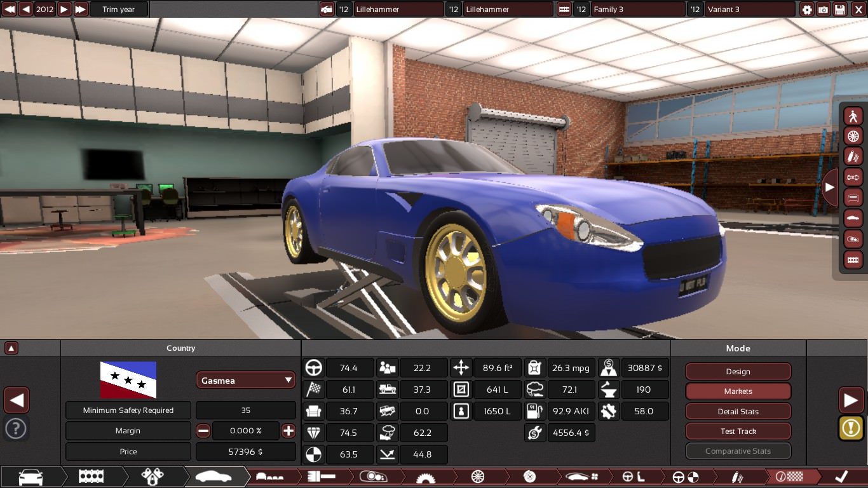This screenshot has height=488, width=868.
Task: Click the reliability breakdown stat icon
Action: (388, 433)
